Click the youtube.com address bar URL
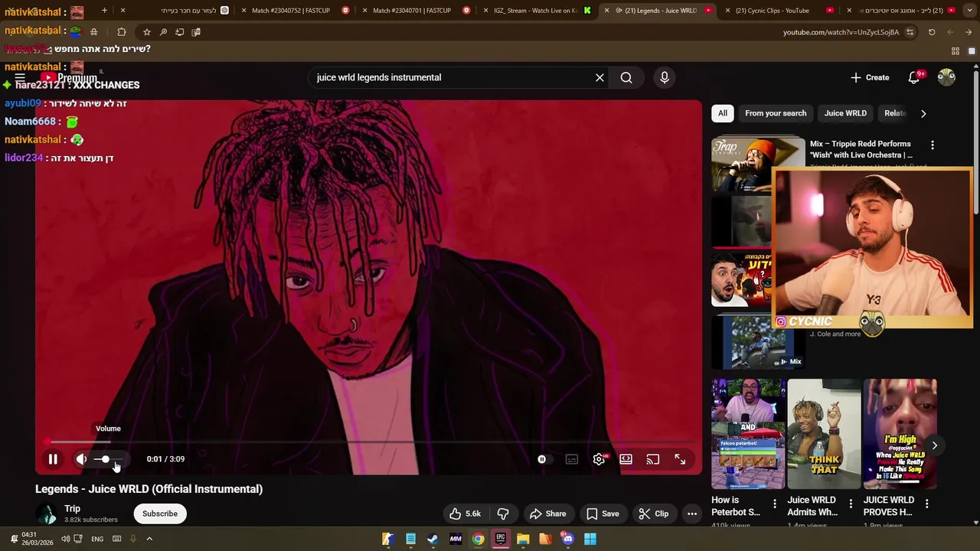Viewport: 980px width, 551px height. [841, 32]
